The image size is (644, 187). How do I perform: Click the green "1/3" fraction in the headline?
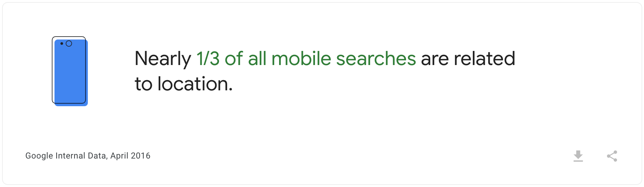pos(208,59)
